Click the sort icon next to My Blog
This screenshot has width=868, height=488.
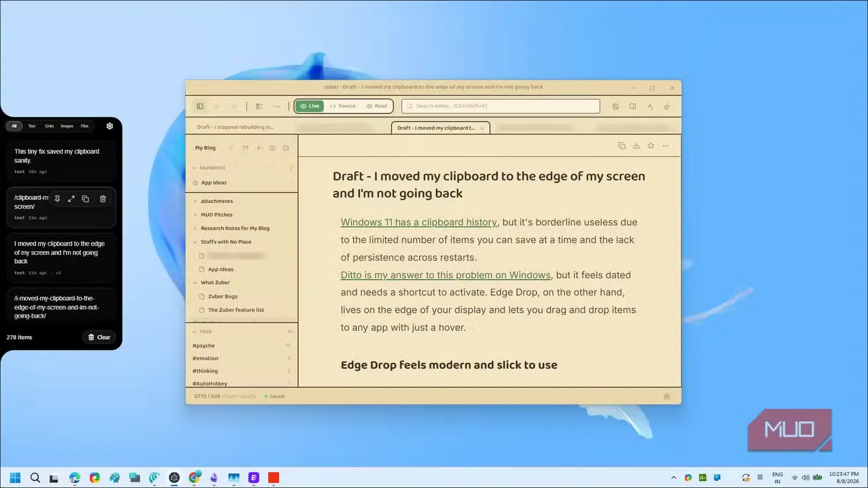click(x=245, y=148)
